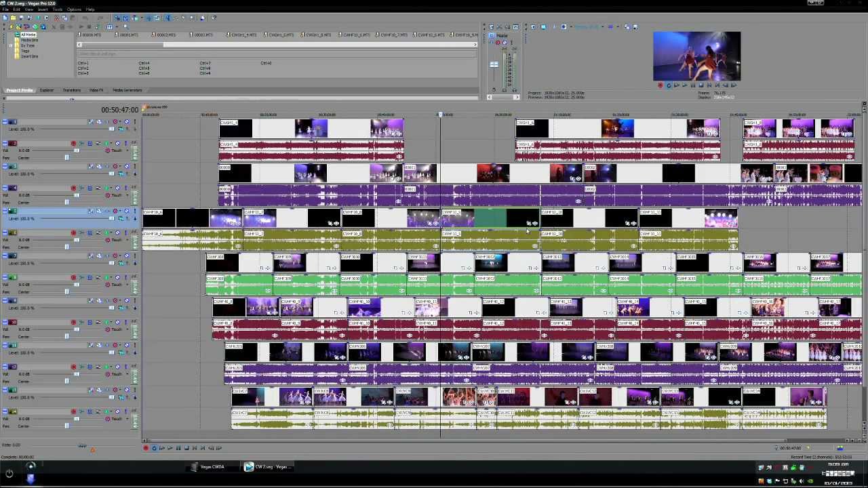Click the red record button in timeline transport
This screenshot has width=868, height=488.
(146, 448)
